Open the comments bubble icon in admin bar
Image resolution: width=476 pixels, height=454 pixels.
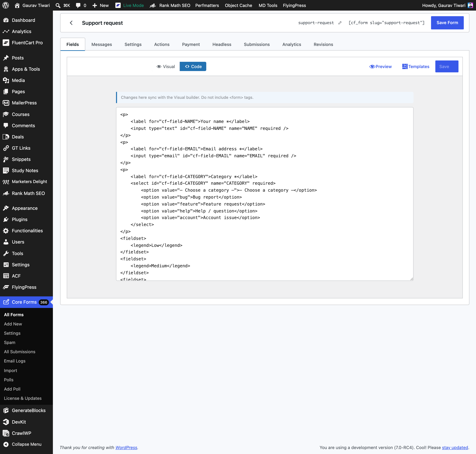click(x=78, y=5)
